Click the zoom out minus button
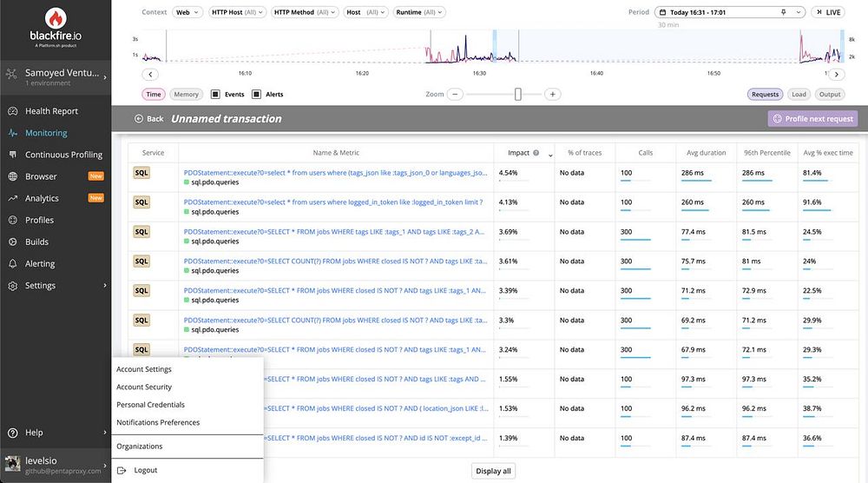 tap(455, 94)
